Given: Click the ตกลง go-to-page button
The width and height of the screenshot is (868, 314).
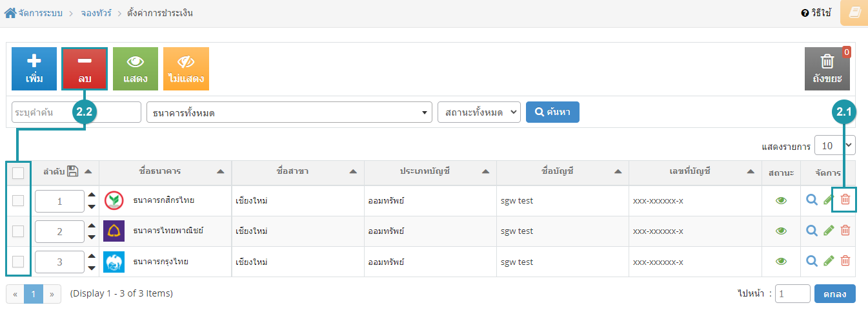Looking at the screenshot, I should tap(835, 293).
